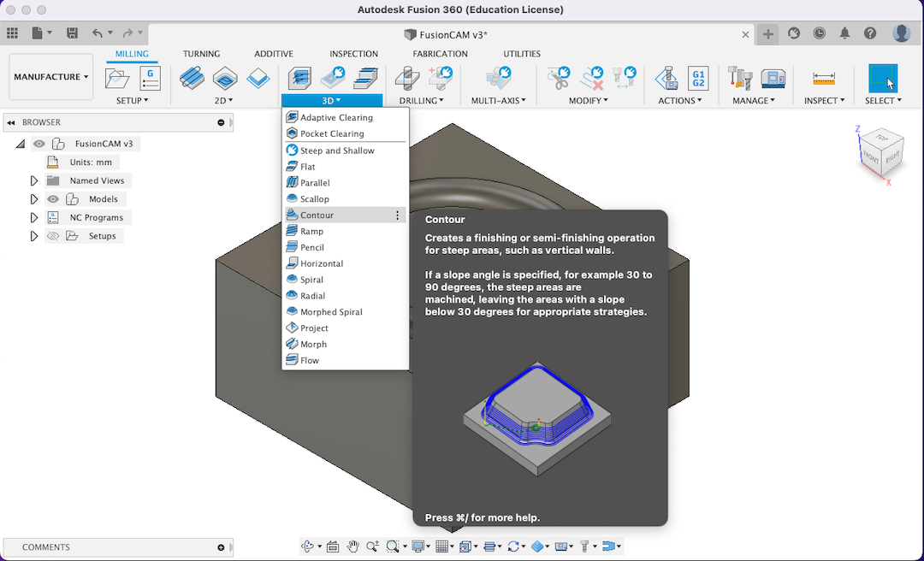This screenshot has height=561, width=924.
Task: Switch to the FABRICATION tab
Action: pos(441,54)
